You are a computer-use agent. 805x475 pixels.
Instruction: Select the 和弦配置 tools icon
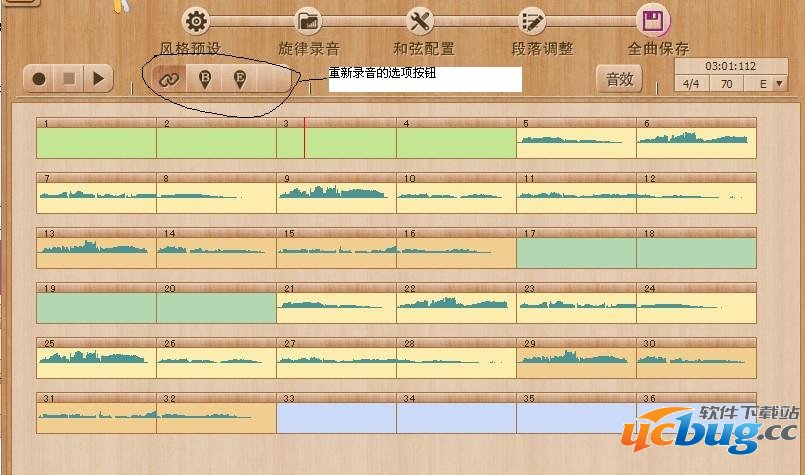pyautogui.click(x=420, y=21)
